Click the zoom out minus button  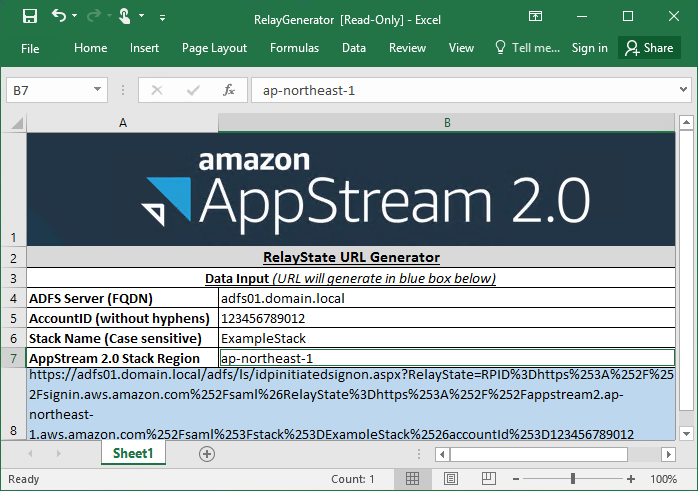click(x=516, y=479)
